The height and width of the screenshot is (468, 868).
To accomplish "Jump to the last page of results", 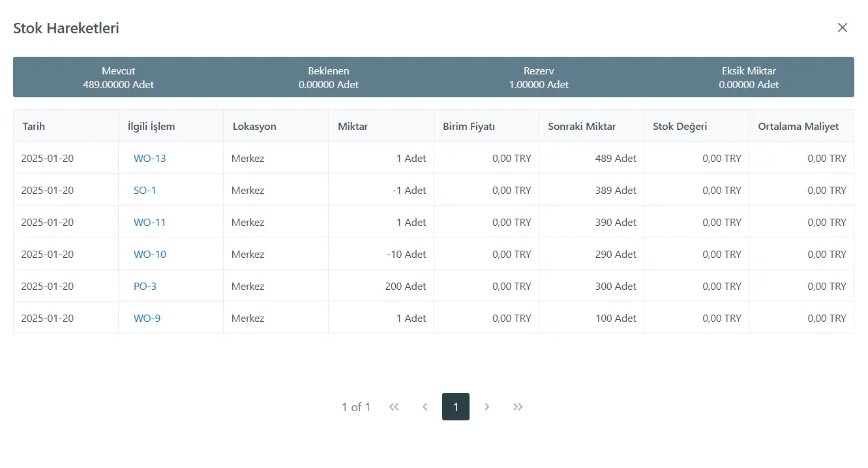I will coord(518,407).
